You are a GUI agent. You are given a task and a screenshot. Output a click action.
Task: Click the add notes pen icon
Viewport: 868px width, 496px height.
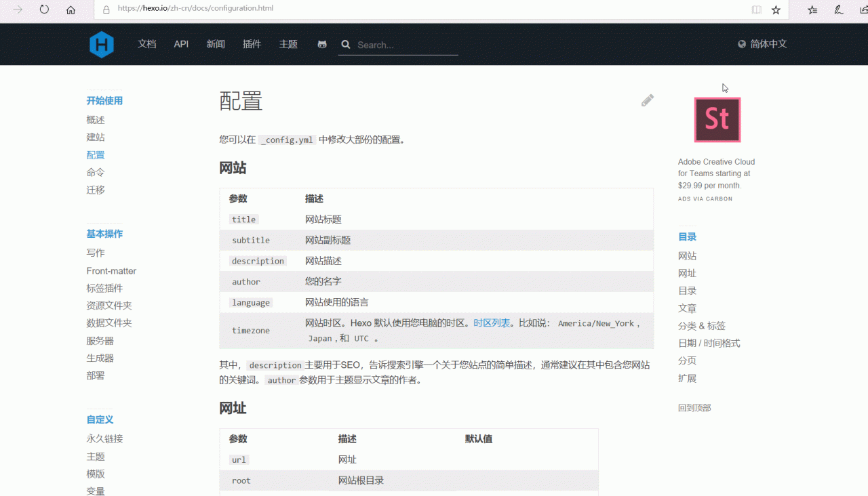tap(839, 9)
